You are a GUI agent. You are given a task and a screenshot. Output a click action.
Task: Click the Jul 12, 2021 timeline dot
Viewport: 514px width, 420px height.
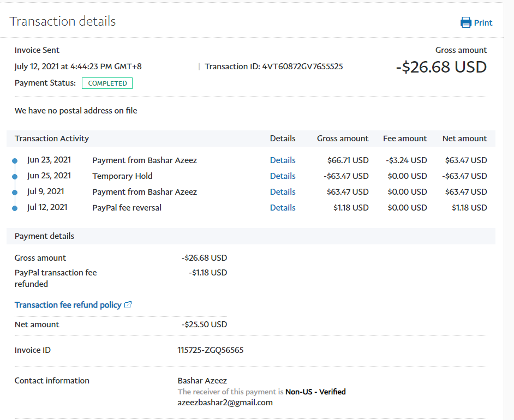15,208
